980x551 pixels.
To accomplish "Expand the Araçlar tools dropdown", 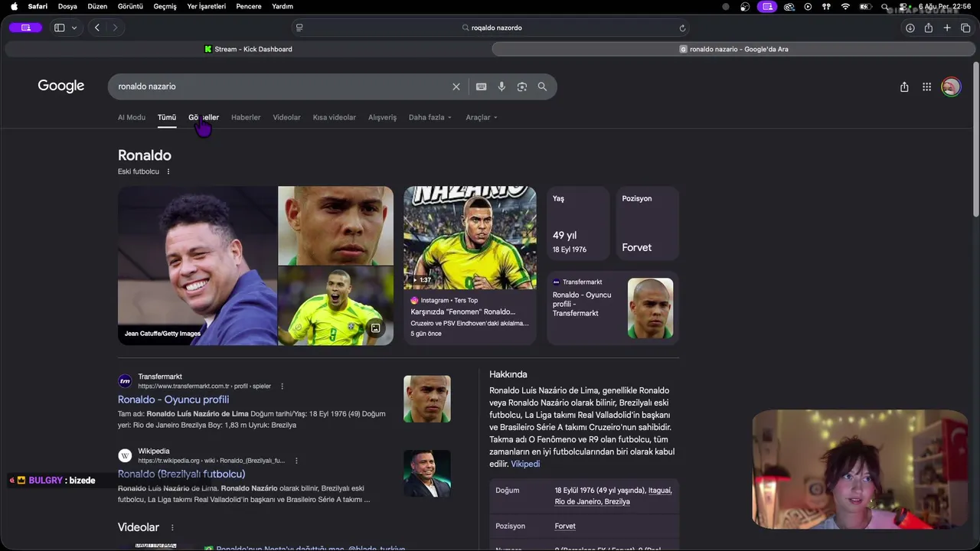I will pyautogui.click(x=482, y=117).
